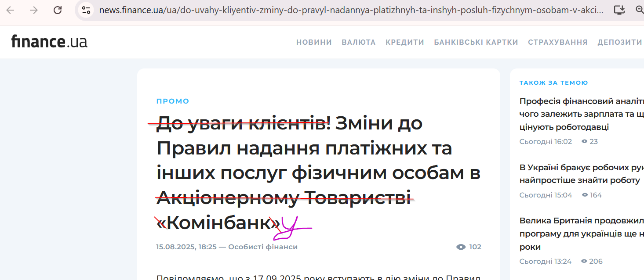Screen dimensions: 644x280
Task: Click the eye icon beside 164 views
Action: tap(584, 195)
